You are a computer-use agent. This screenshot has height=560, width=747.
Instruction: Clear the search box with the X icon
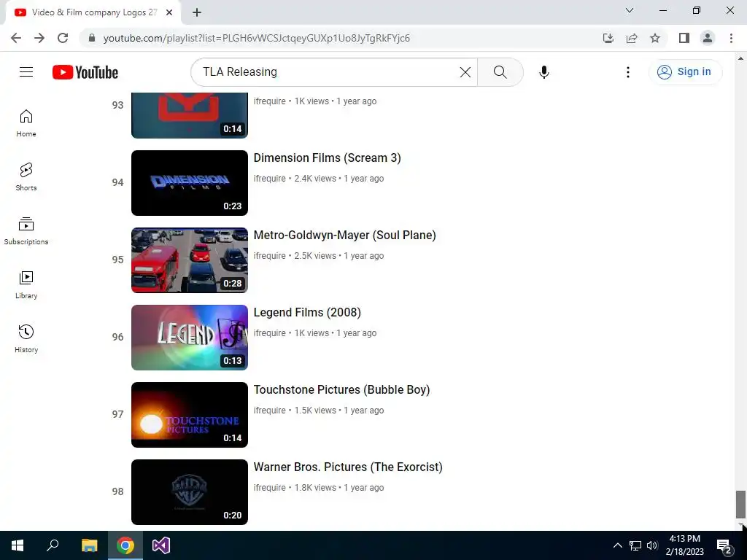click(465, 72)
